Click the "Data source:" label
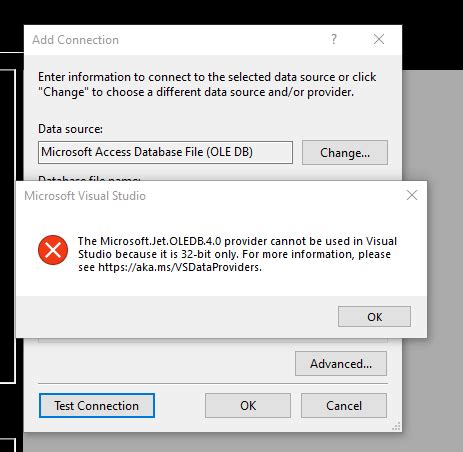 point(70,129)
